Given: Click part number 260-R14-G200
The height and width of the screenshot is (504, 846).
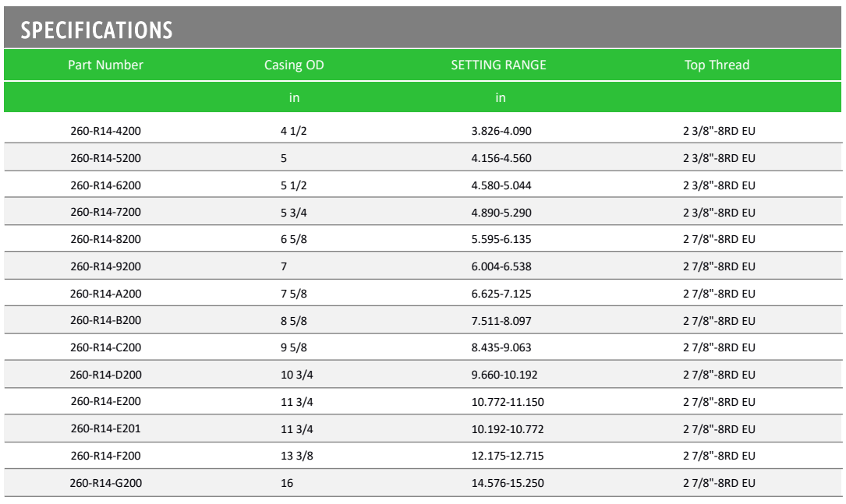Looking at the screenshot, I should 106,483.
